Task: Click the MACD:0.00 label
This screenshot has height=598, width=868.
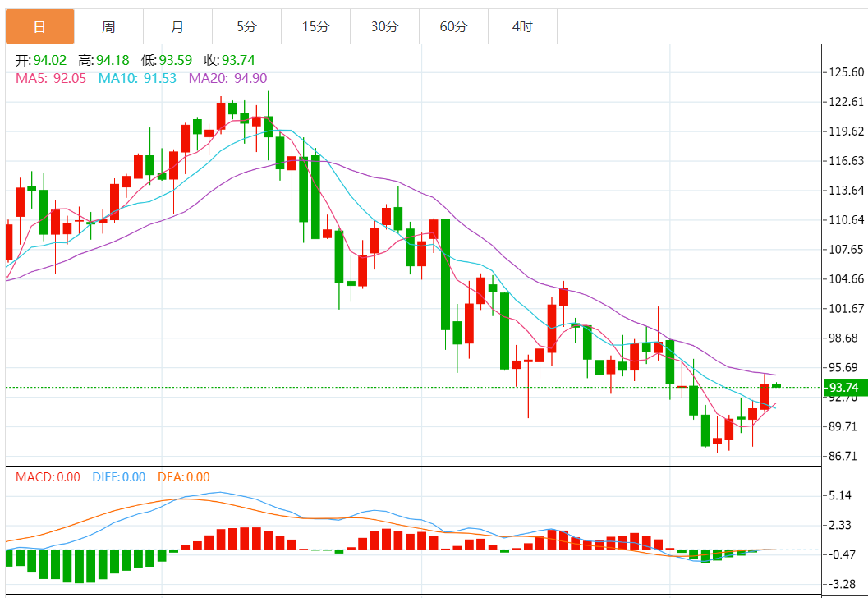Action: click(48, 476)
